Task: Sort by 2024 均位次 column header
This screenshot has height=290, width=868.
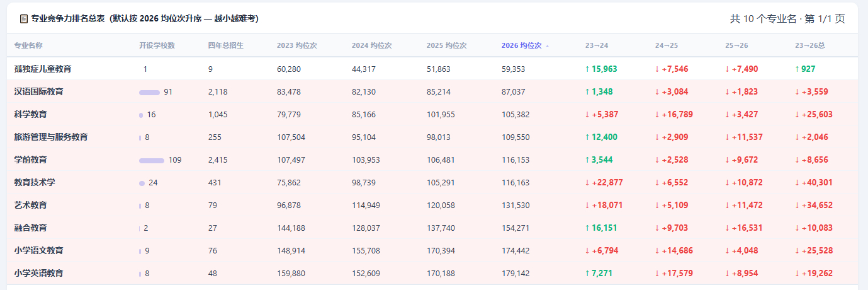Action: pos(371,45)
